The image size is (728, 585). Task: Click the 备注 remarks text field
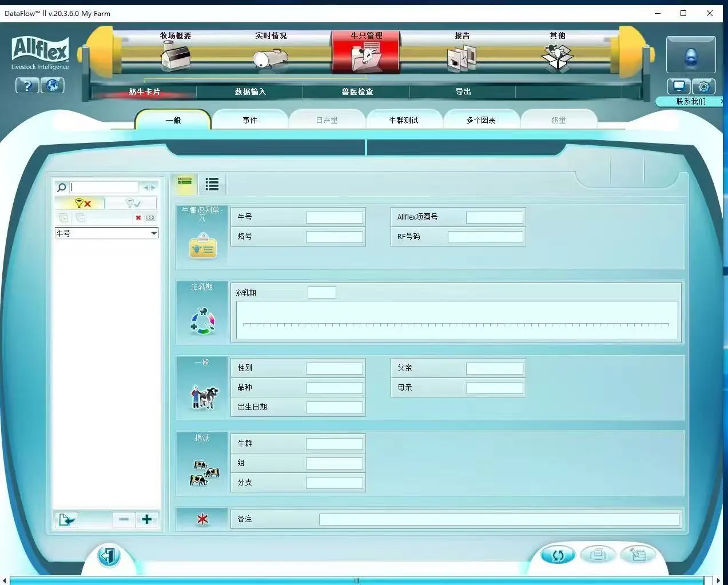pyautogui.click(x=499, y=519)
